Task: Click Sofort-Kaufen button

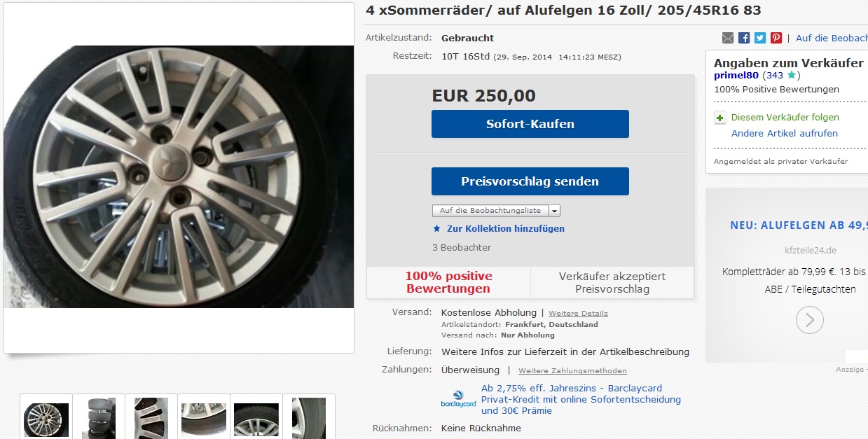Action: [x=530, y=124]
